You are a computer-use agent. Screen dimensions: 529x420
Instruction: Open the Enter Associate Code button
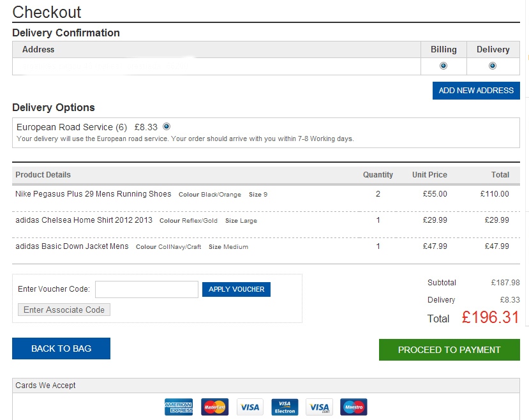(x=64, y=310)
